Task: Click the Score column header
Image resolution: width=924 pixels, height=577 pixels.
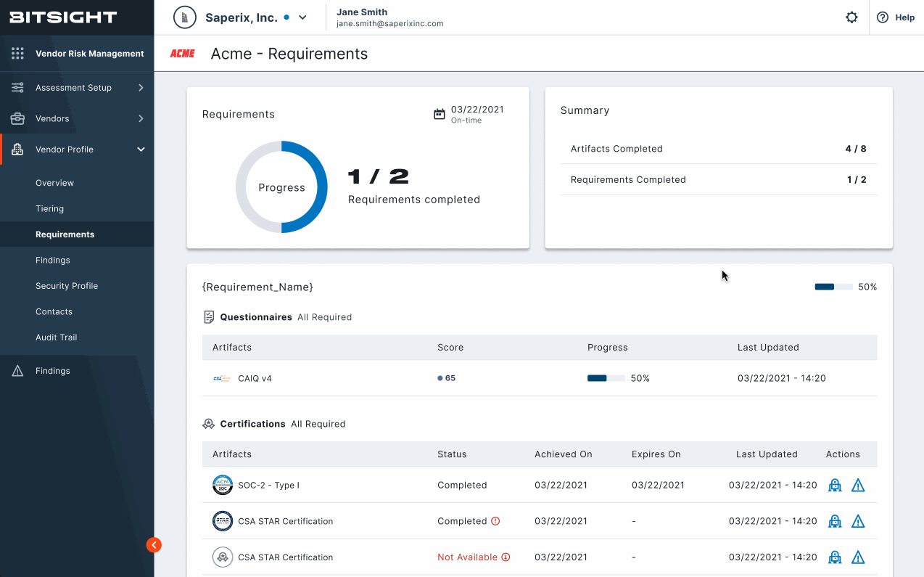Action: (450, 348)
